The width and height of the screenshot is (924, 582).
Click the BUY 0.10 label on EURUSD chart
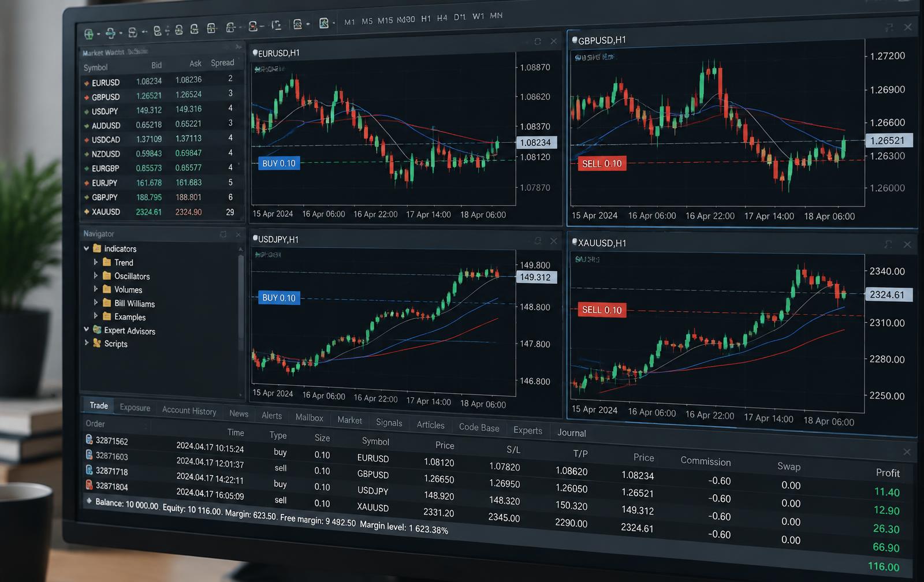coord(279,163)
